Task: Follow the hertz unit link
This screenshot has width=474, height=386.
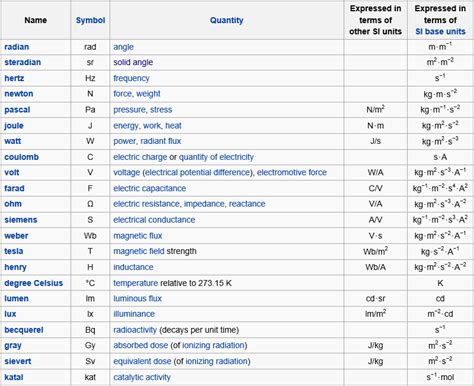Action: [14, 78]
